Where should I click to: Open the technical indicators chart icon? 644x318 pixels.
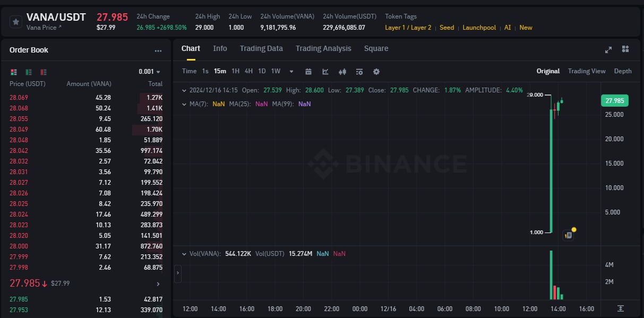coord(325,71)
